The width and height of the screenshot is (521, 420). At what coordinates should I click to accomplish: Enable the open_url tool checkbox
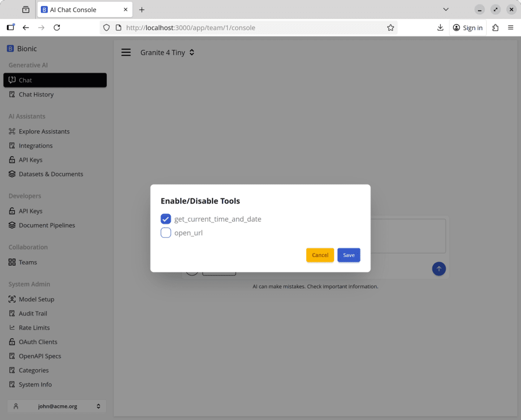click(x=166, y=233)
